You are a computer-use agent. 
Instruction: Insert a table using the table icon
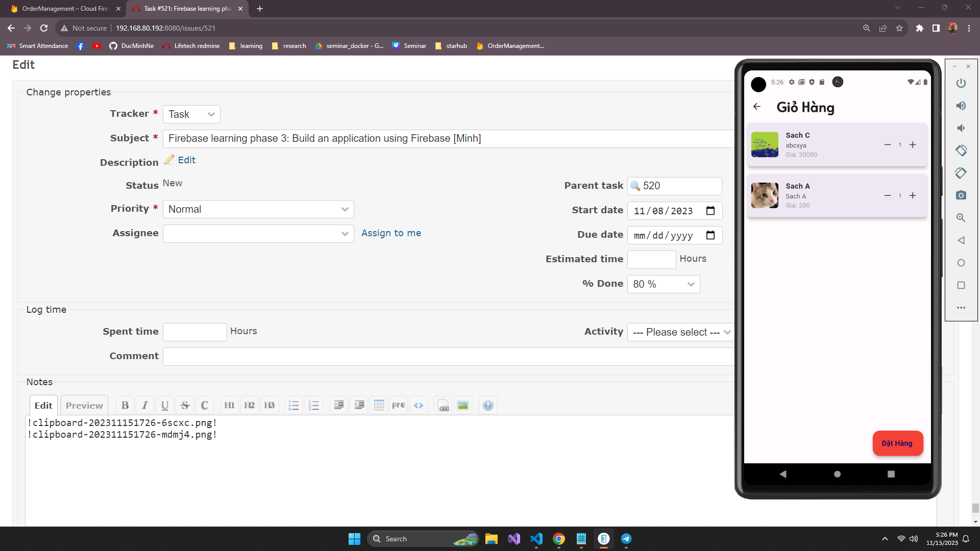point(379,405)
